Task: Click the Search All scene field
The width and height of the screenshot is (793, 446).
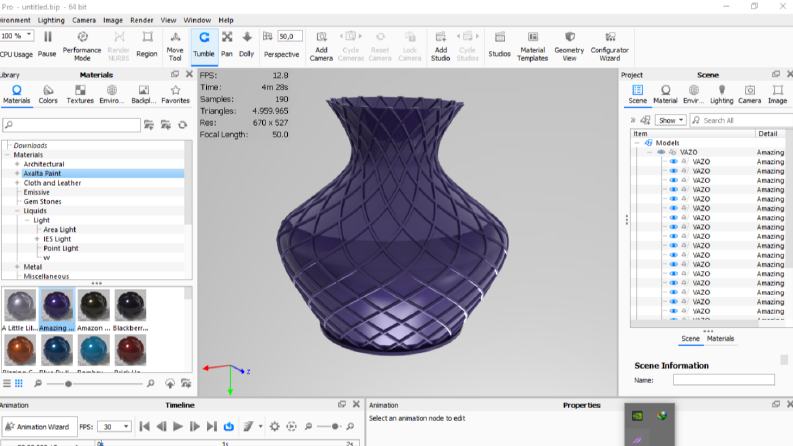Action: 741,120
